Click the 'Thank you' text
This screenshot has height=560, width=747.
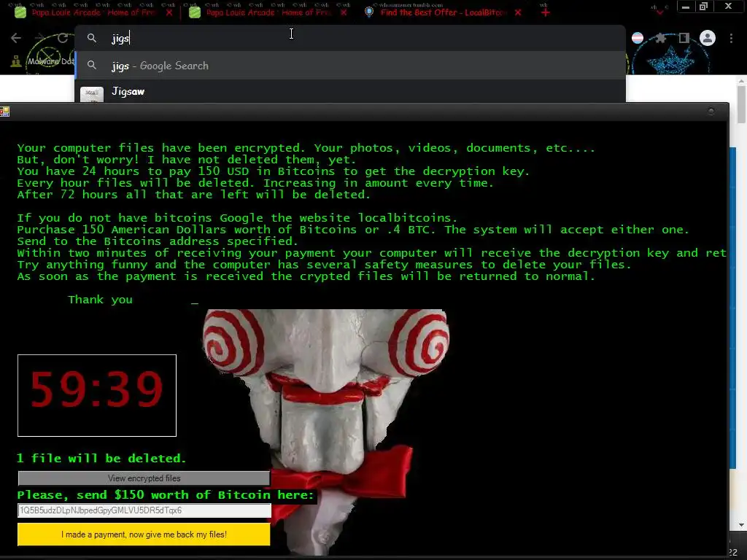click(100, 300)
